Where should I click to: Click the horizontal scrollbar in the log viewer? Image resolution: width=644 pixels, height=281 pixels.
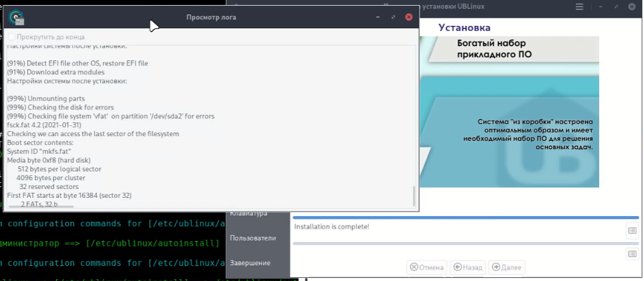tap(41, 207)
